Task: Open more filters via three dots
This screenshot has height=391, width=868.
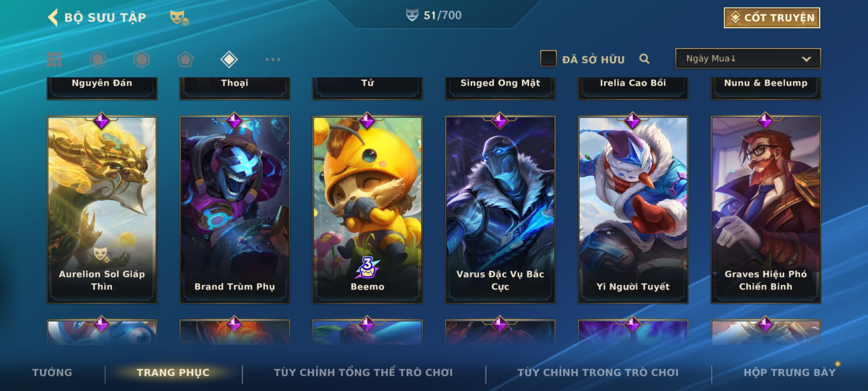Action: point(273,59)
